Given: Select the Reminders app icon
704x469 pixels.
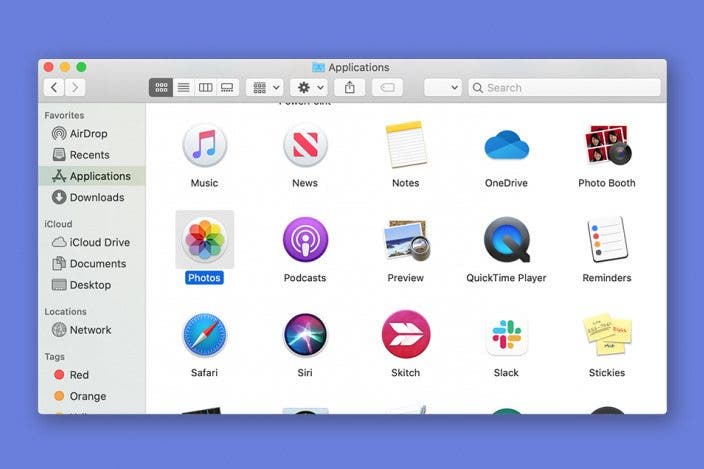Looking at the screenshot, I should (607, 239).
